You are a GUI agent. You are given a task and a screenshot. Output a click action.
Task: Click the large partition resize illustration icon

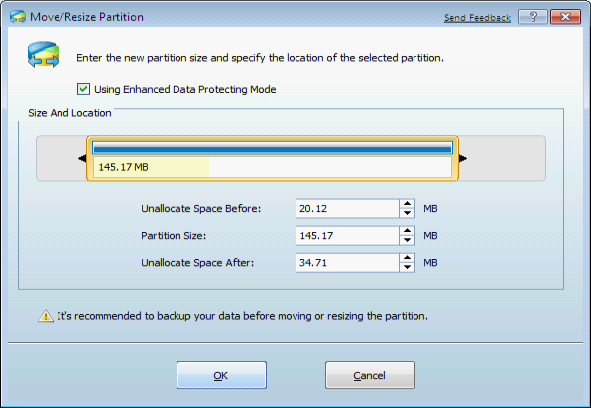click(43, 55)
